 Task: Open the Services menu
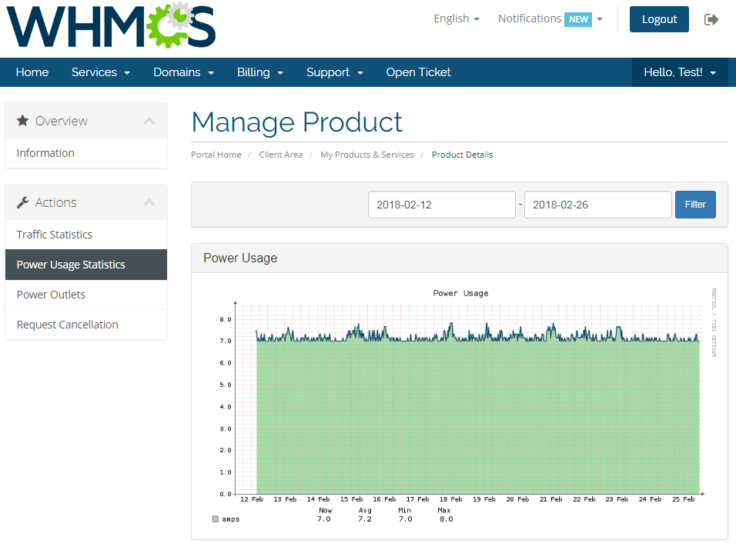100,72
